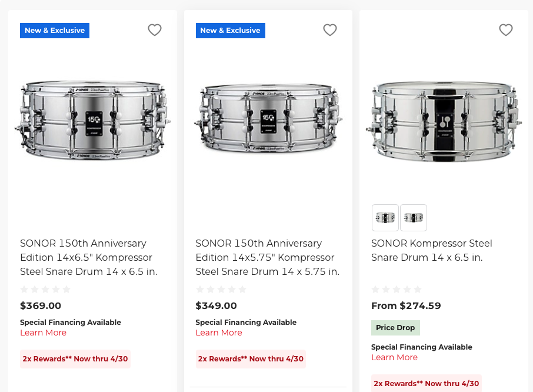Click heart icon on 14x5.75" Anniversary snare
The width and height of the screenshot is (533, 392).
coord(330,30)
